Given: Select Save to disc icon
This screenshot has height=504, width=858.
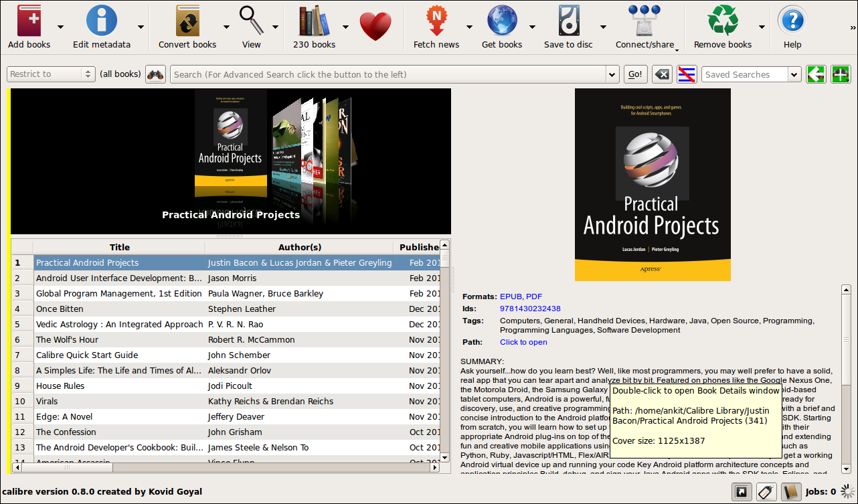Looking at the screenshot, I should point(568,21).
